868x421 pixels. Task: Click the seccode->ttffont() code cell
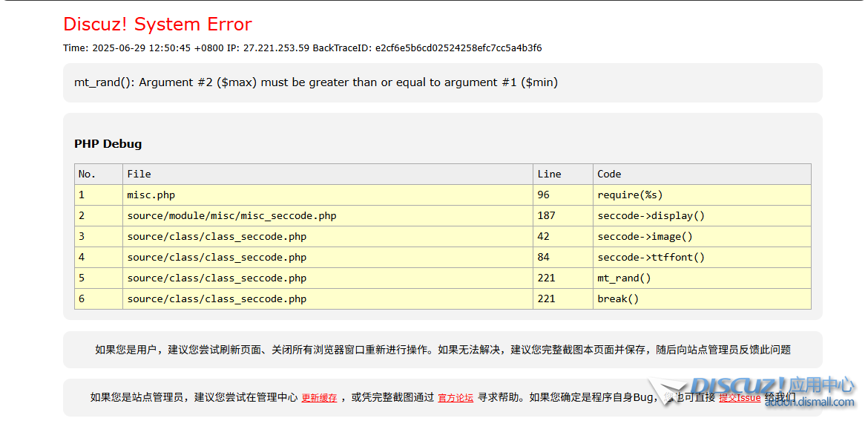point(702,258)
